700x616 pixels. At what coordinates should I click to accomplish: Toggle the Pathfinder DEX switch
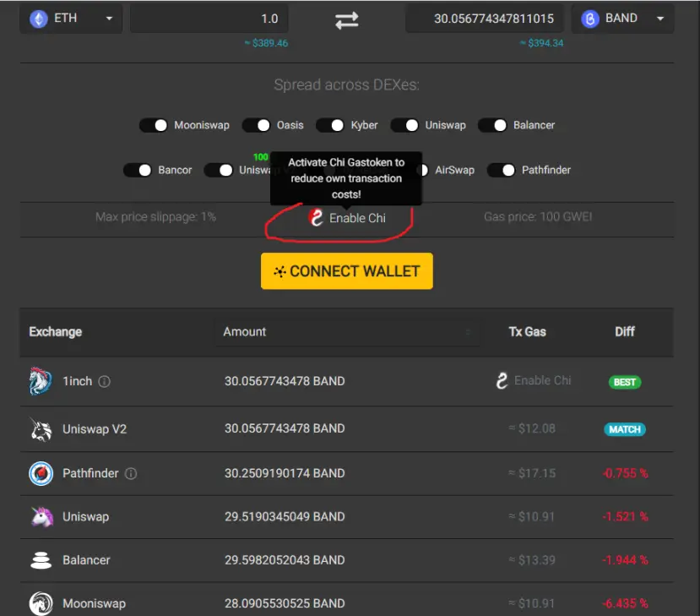501,170
